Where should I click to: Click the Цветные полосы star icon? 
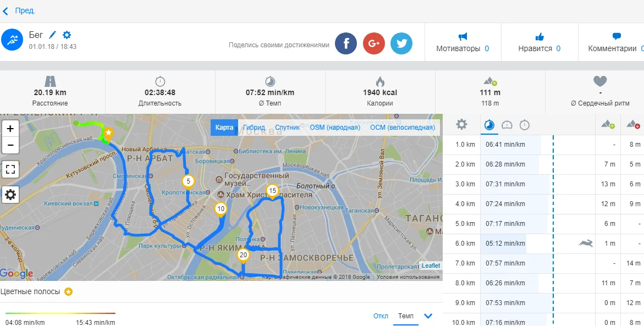click(69, 292)
